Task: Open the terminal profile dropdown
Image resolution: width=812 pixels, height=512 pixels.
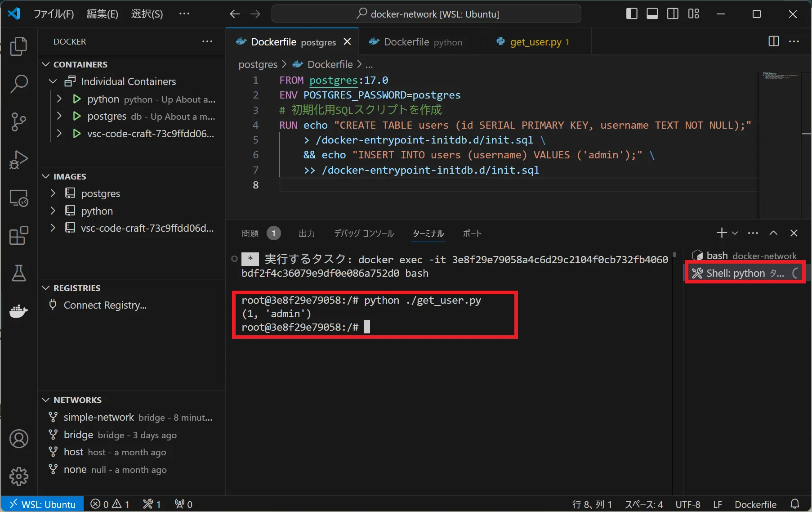Action: (x=735, y=233)
